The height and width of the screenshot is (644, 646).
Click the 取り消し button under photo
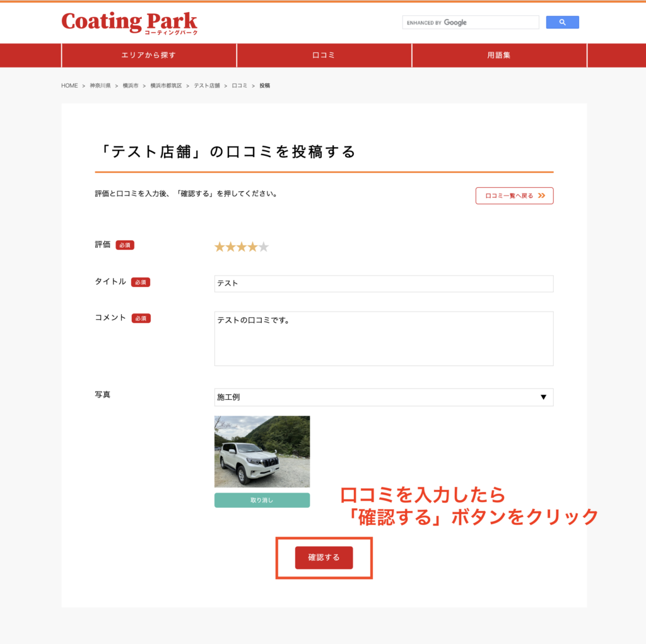(262, 500)
